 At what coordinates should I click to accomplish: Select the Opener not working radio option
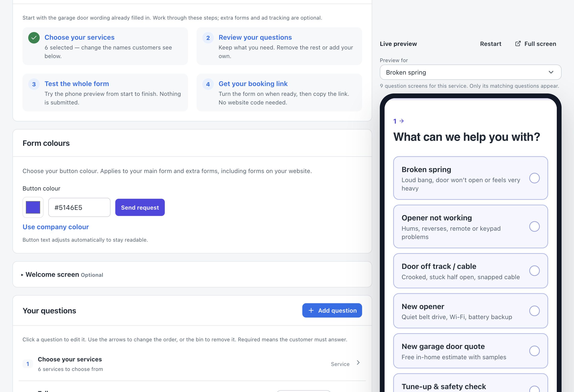pyautogui.click(x=534, y=226)
